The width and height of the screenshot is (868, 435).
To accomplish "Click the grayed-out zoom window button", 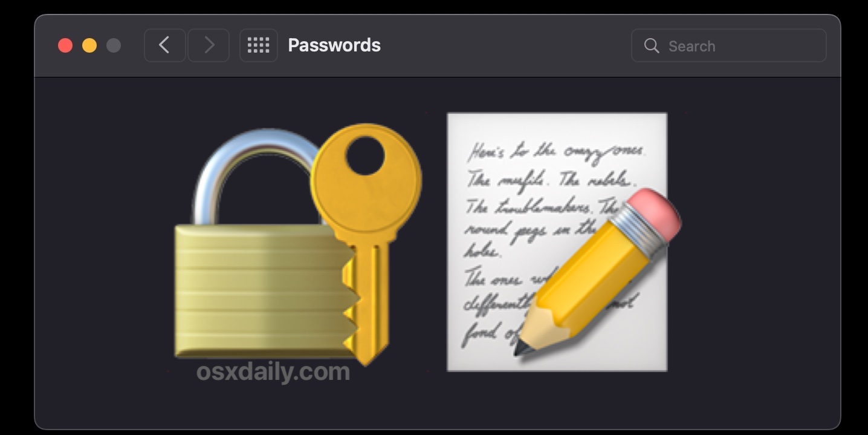I will pos(114,45).
